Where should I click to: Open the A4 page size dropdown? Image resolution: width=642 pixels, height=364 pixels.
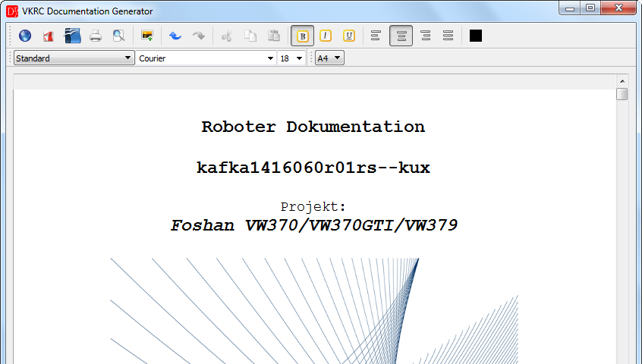click(x=329, y=58)
